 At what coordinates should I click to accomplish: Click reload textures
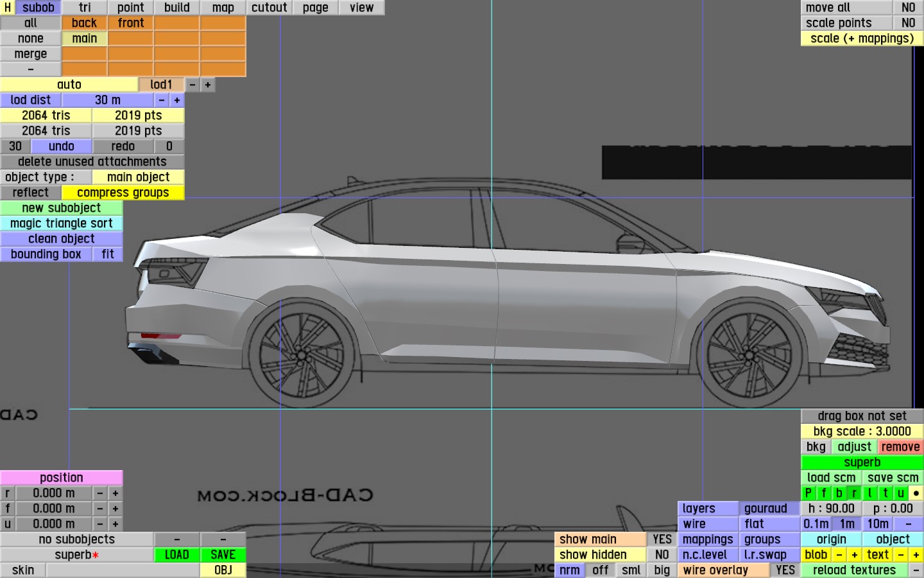point(855,570)
